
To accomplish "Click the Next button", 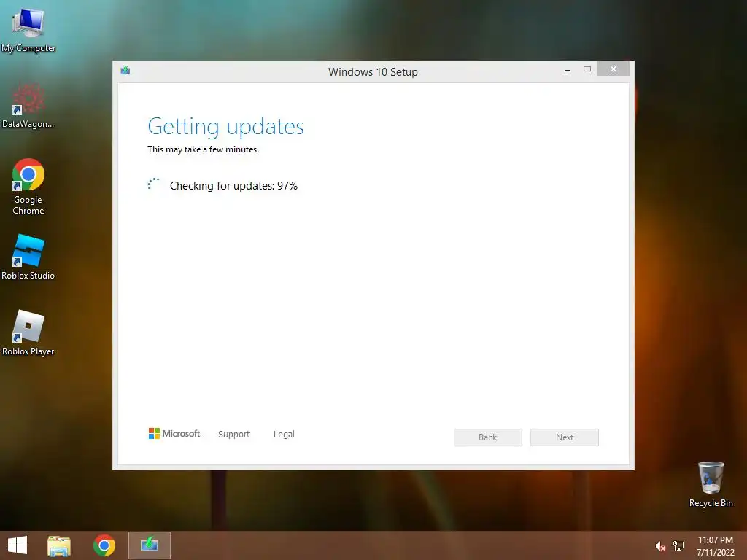I will [x=565, y=437].
